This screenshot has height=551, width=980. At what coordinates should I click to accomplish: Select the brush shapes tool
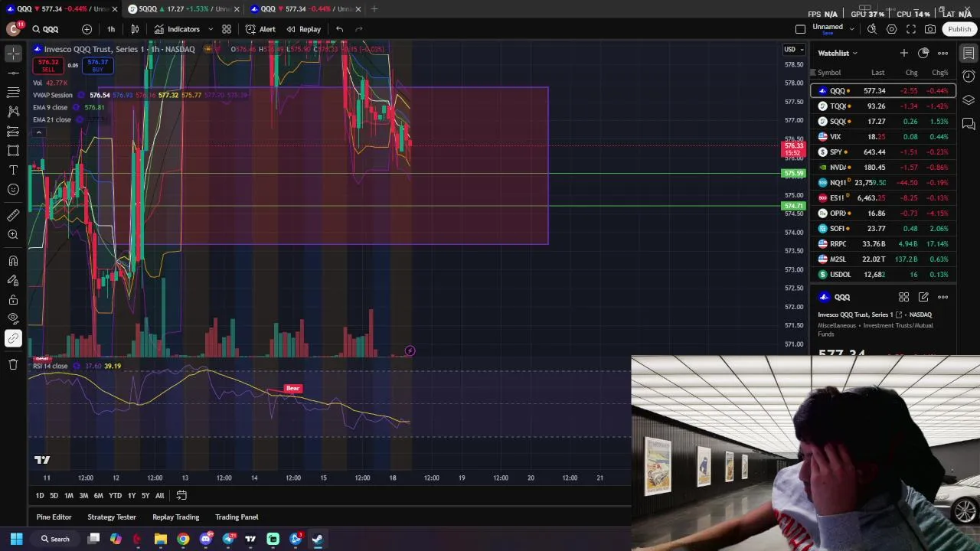[13, 151]
